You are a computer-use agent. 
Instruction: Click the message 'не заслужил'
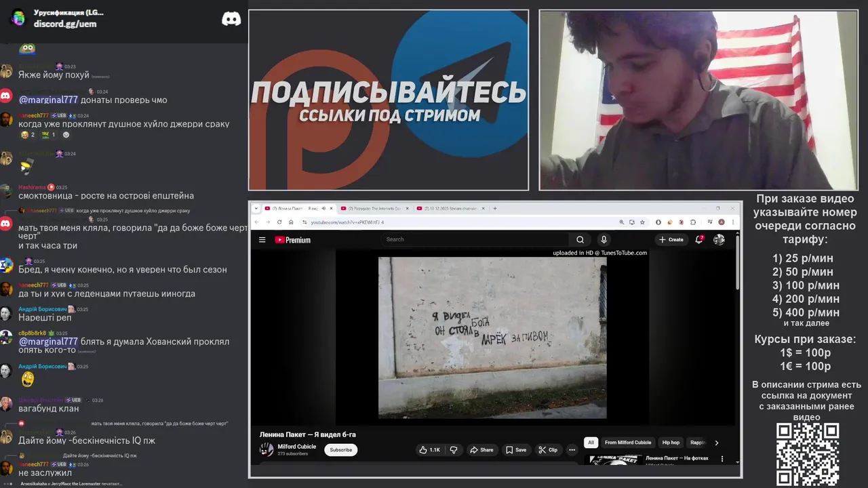45,473
